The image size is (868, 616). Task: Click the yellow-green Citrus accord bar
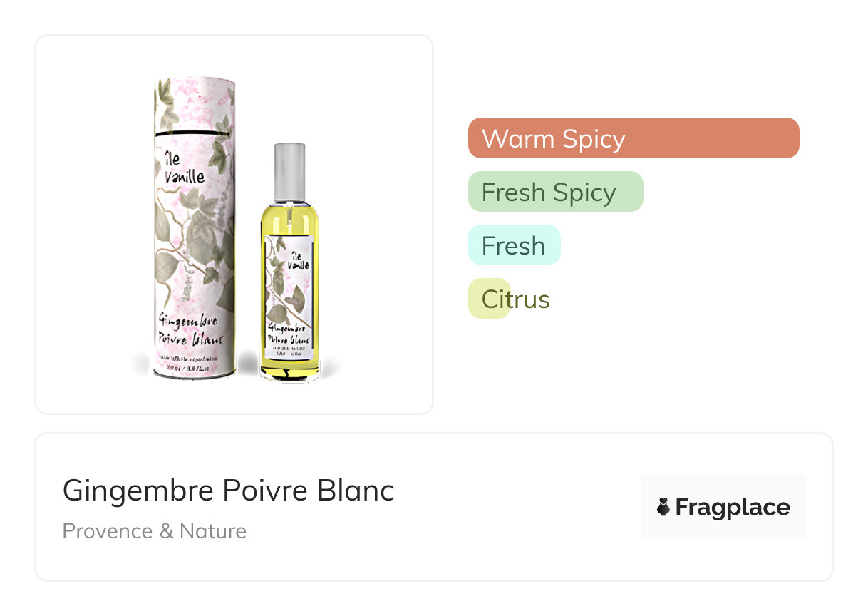coord(489,299)
